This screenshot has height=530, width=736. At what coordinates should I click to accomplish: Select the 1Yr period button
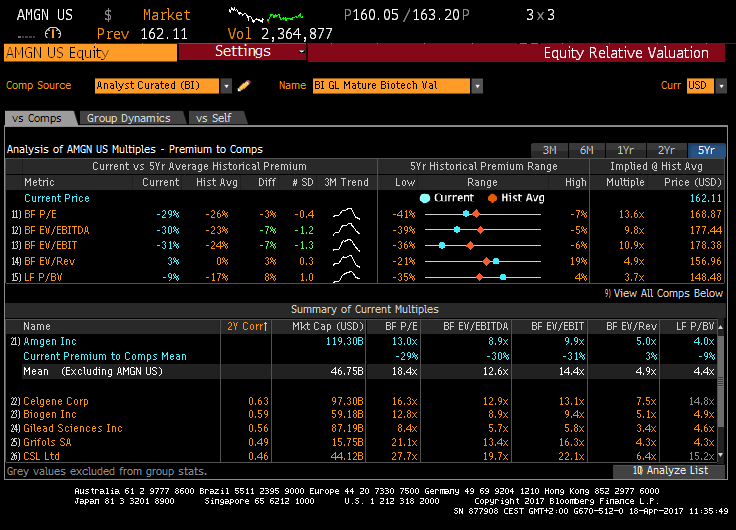point(625,150)
